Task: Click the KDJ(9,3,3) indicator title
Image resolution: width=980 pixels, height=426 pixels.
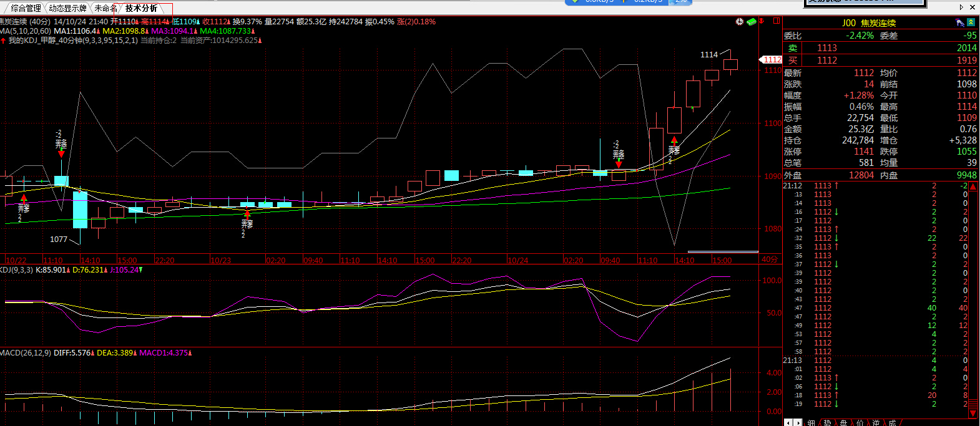Action: point(16,270)
